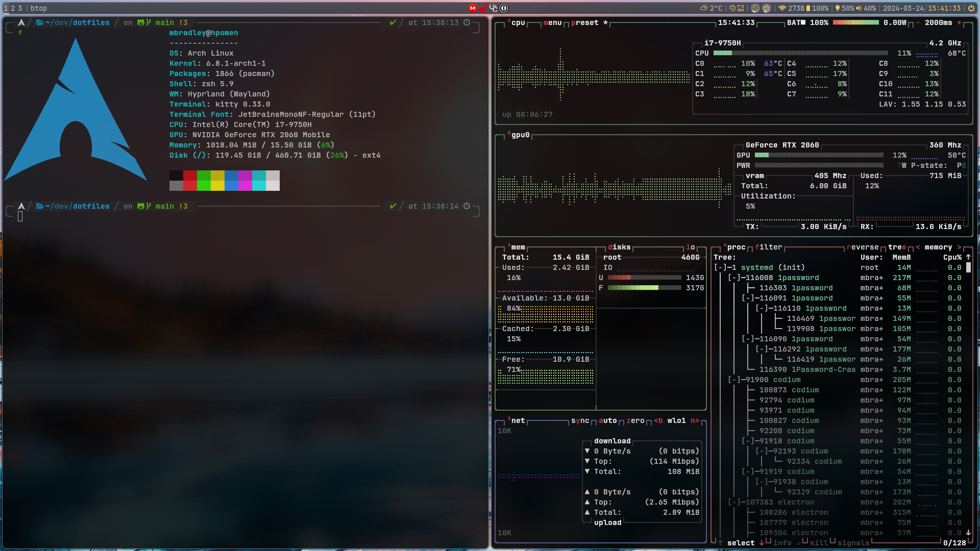Screen dimensions: 980x551
Task: Switch to workspace 2
Action: [13, 8]
